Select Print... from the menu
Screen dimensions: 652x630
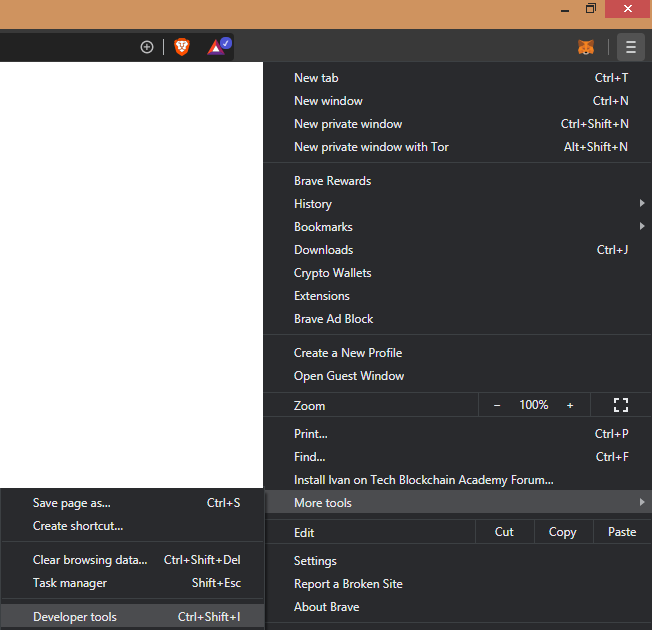tap(457, 434)
